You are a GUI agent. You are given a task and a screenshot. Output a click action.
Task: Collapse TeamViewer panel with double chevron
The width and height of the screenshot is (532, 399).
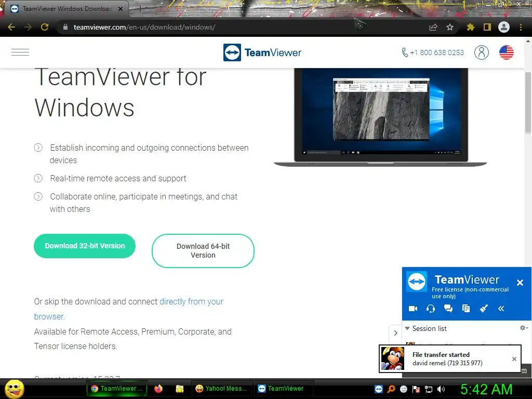501,309
